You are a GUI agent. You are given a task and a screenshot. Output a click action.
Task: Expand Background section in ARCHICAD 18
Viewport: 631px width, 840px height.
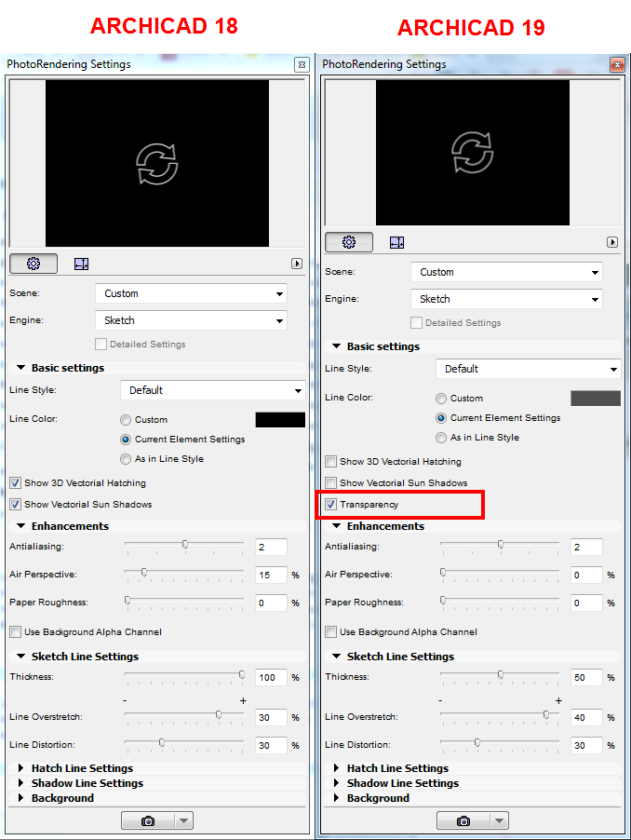pos(20,798)
